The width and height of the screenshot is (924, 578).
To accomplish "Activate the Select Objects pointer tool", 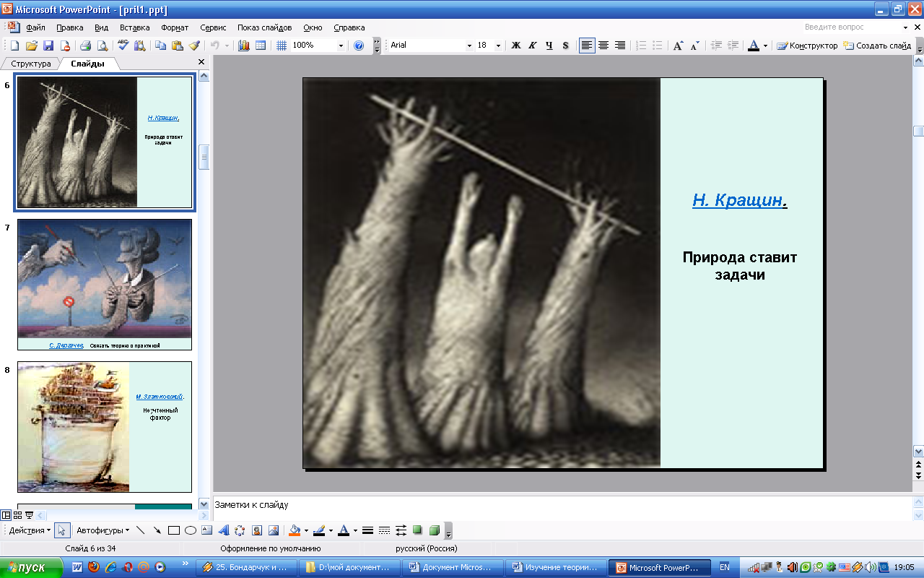I will 62,530.
